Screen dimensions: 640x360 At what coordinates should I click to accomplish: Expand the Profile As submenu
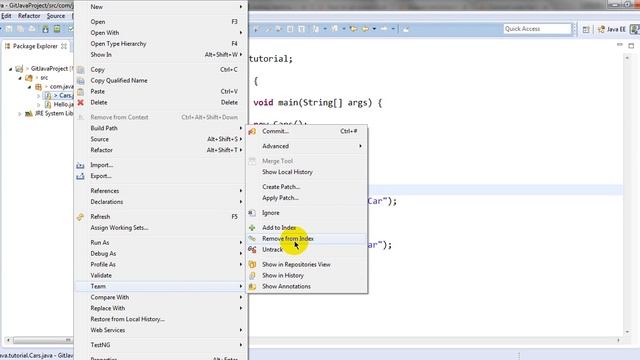[x=161, y=264]
